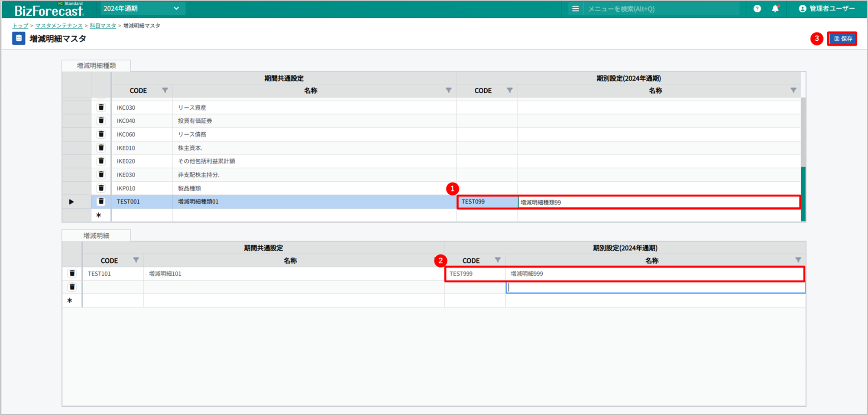Delete the TEST101 増減明細 row
Viewport: 868px width, 415px height.
72,274
